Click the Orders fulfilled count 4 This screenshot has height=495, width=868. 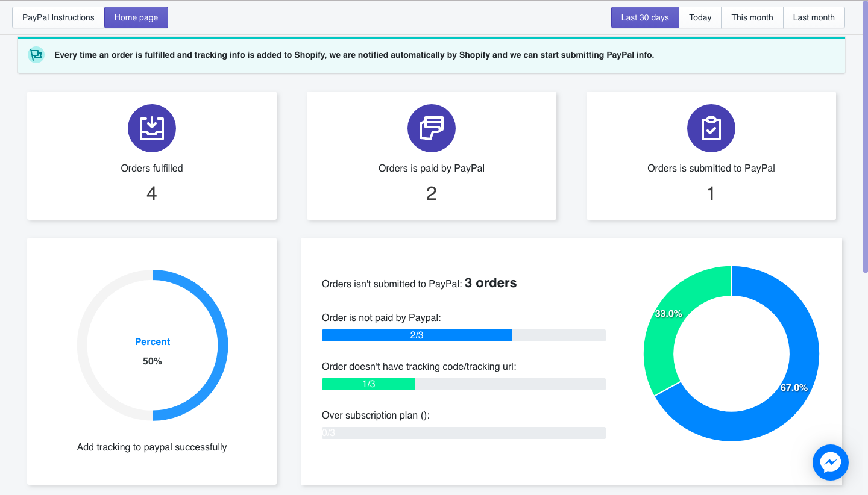click(152, 193)
